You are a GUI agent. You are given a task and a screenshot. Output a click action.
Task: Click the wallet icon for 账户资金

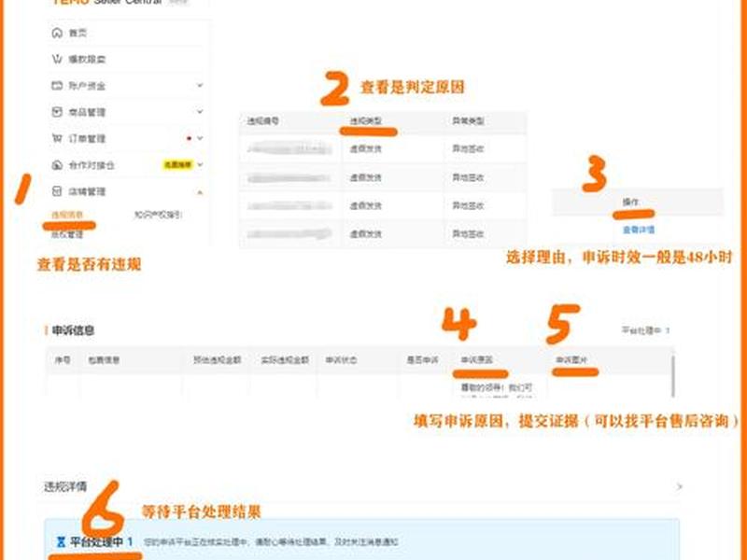tap(57, 86)
